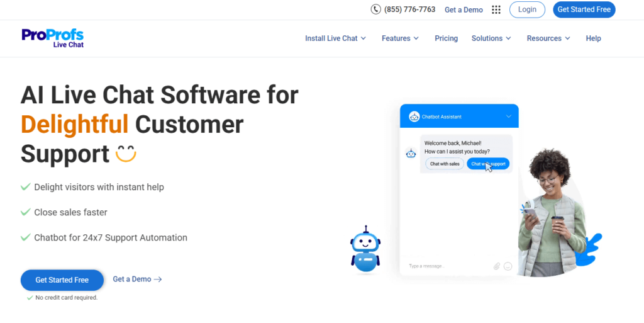Click the phone icon beside the number
Viewport: 644px width, 323px height.
click(376, 9)
